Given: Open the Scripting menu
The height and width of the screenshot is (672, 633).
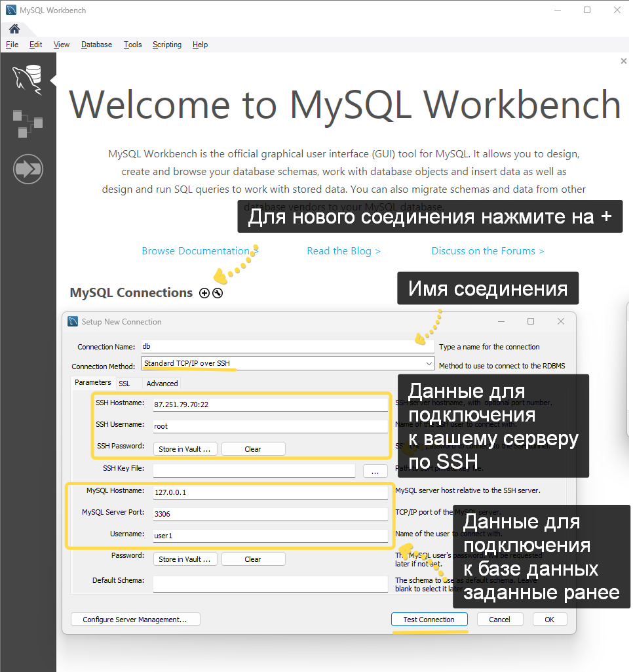Looking at the screenshot, I should coord(166,45).
